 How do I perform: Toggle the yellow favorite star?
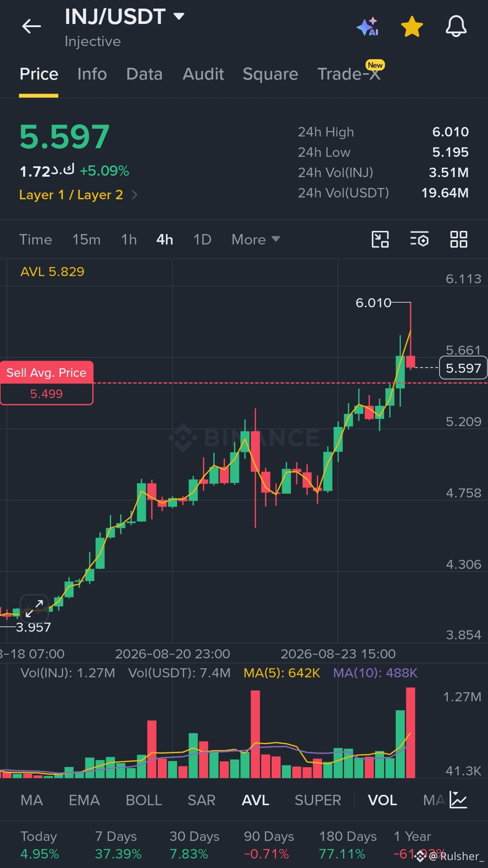click(x=412, y=26)
